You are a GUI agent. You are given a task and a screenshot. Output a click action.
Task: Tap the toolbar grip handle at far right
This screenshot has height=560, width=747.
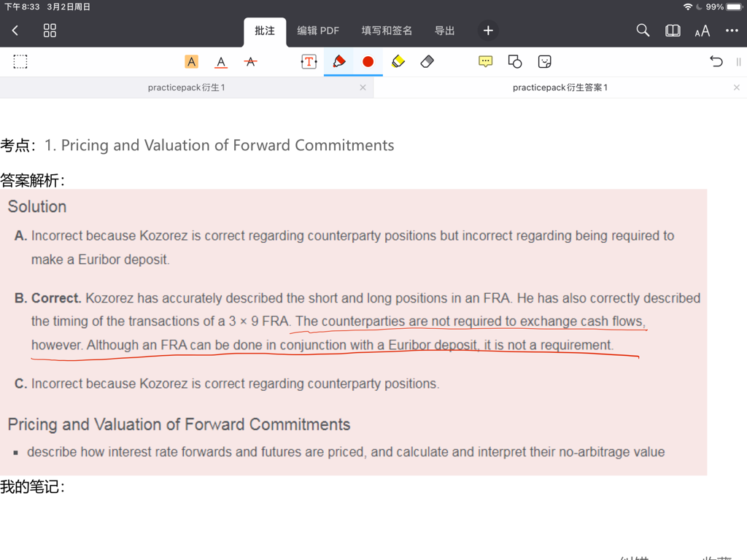pos(738,62)
